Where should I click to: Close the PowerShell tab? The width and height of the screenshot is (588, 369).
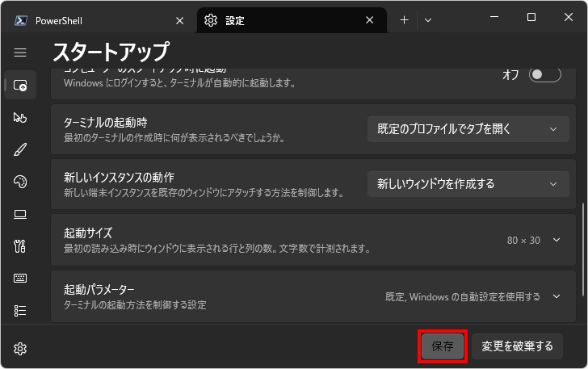pyautogui.click(x=180, y=21)
